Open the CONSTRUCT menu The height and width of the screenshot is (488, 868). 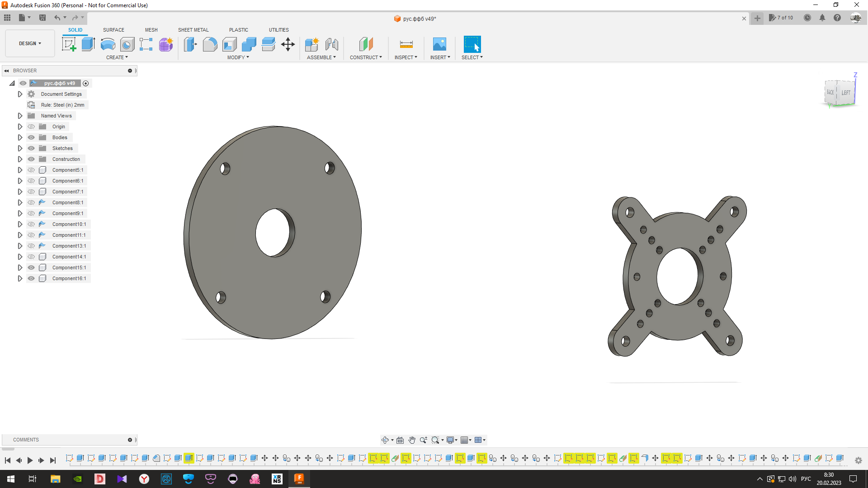point(366,57)
